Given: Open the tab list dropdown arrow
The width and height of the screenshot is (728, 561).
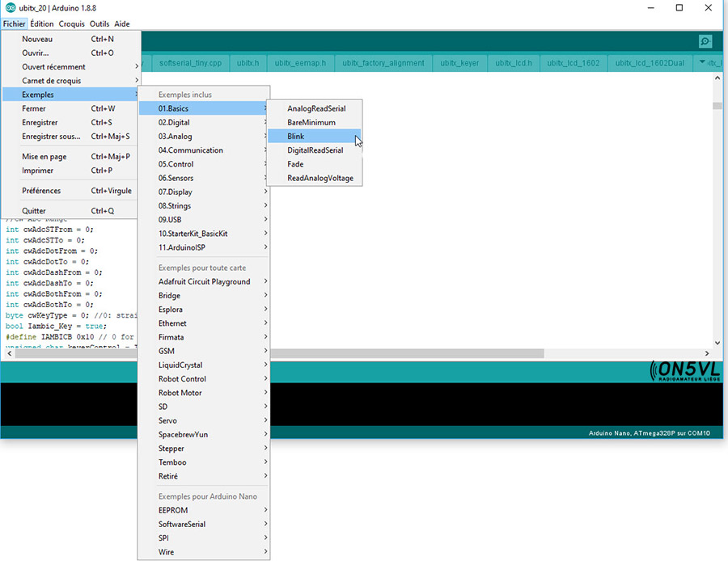Looking at the screenshot, I should point(702,62).
